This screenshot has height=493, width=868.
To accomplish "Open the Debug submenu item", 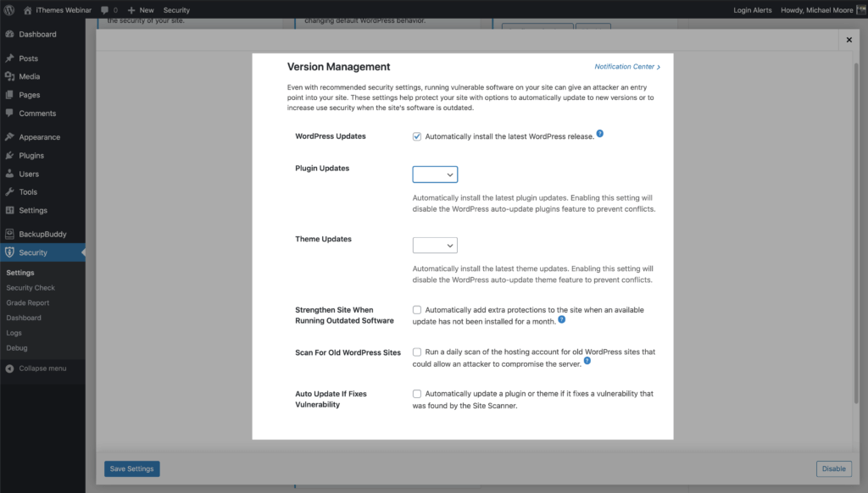I will point(17,348).
